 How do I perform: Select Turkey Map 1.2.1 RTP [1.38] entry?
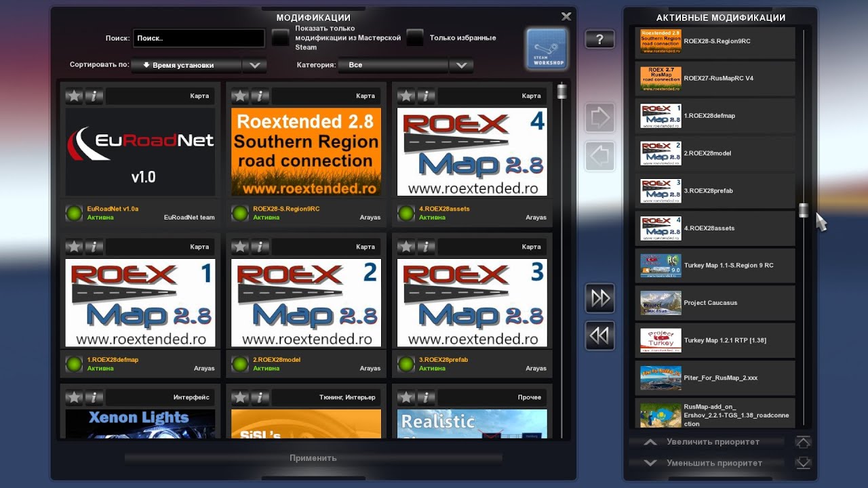tap(715, 340)
